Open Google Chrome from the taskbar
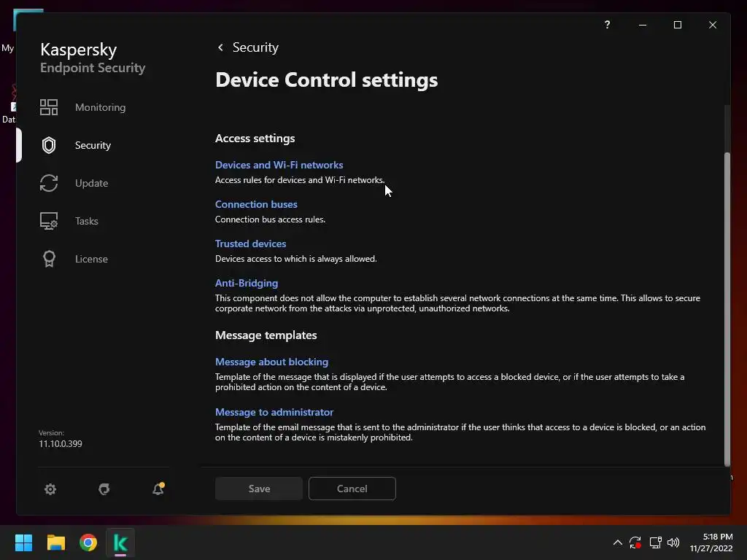This screenshot has height=560, width=747. click(88, 542)
